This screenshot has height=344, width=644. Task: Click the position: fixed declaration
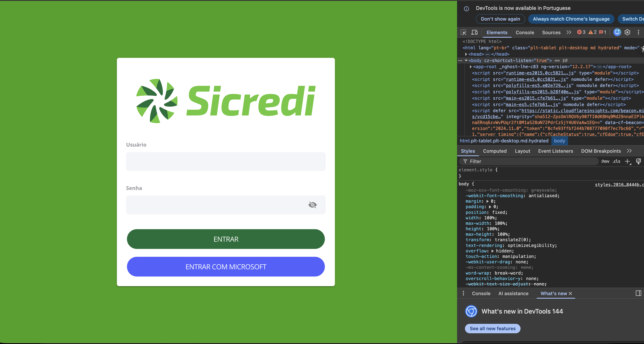(x=486, y=212)
